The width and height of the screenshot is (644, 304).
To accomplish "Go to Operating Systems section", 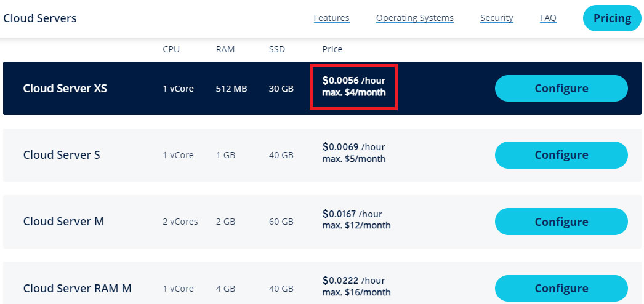I will tap(415, 18).
